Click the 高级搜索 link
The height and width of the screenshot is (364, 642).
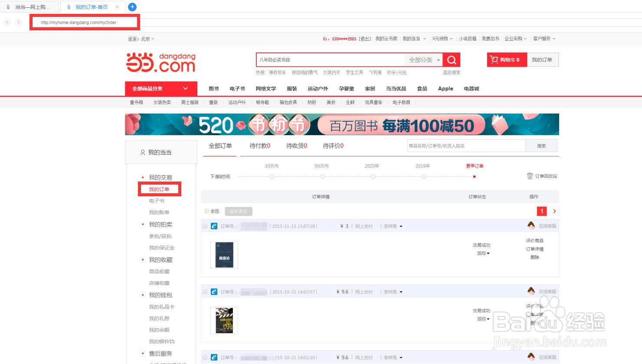452,72
